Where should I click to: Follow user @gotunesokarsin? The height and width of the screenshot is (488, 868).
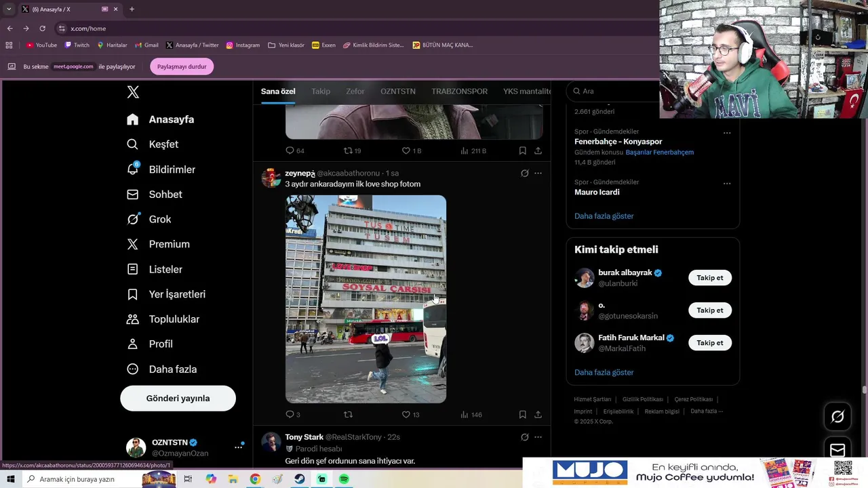point(710,310)
